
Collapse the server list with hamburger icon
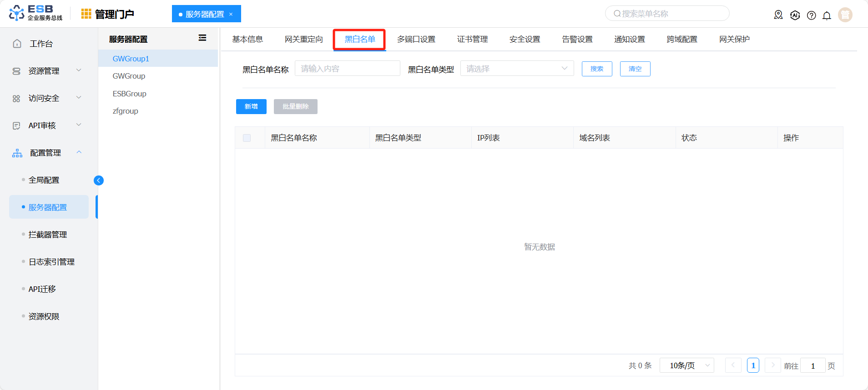click(202, 38)
